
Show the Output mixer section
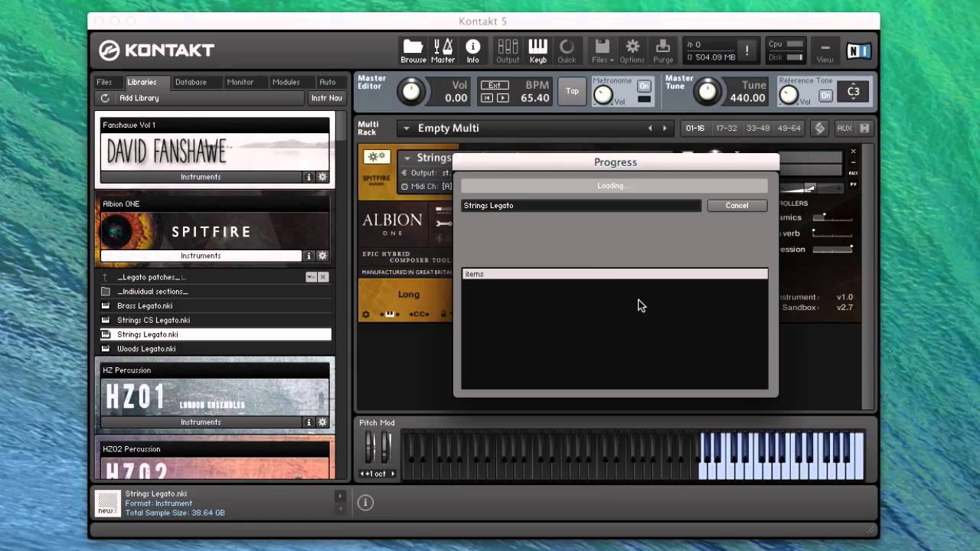tap(508, 51)
